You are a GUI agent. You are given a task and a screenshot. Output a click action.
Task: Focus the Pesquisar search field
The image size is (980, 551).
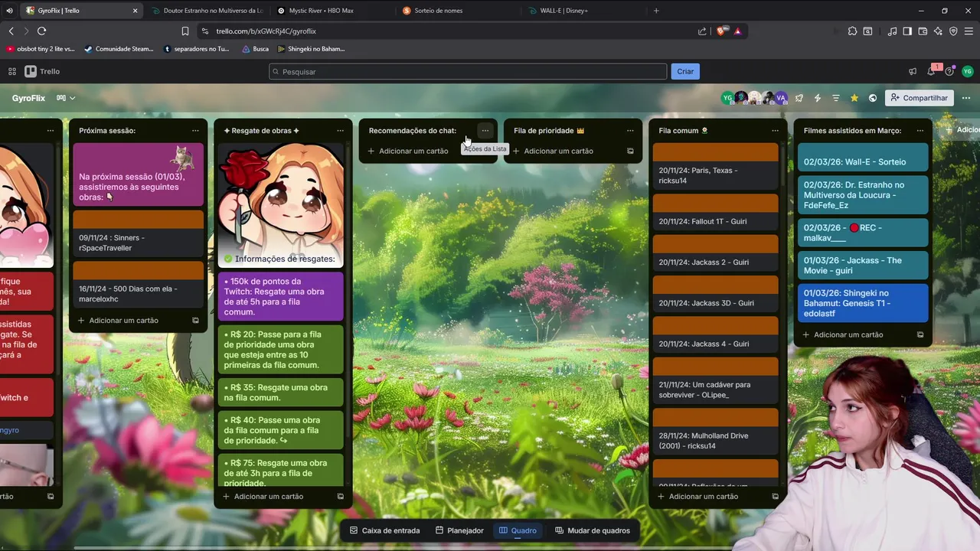pyautogui.click(x=468, y=71)
